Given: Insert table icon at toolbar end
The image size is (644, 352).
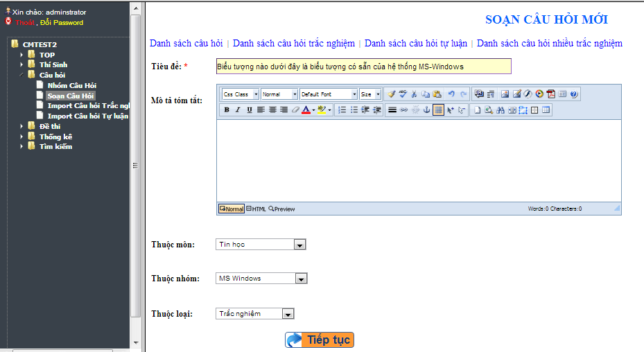Looking at the screenshot, I should [546, 109].
